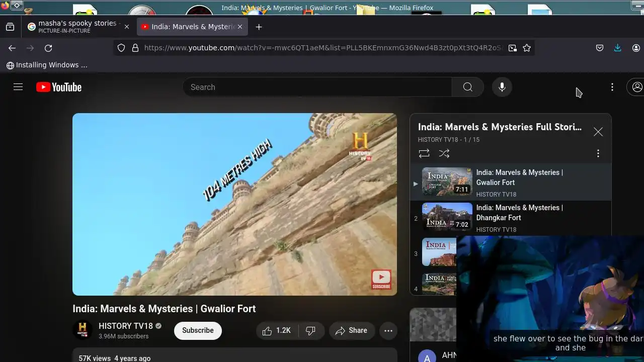Play Gwalior Fort playlist item

[511, 183]
